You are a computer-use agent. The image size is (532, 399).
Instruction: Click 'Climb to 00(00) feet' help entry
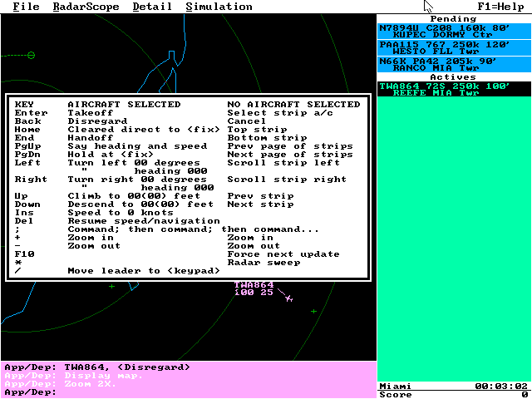[x=134, y=196]
